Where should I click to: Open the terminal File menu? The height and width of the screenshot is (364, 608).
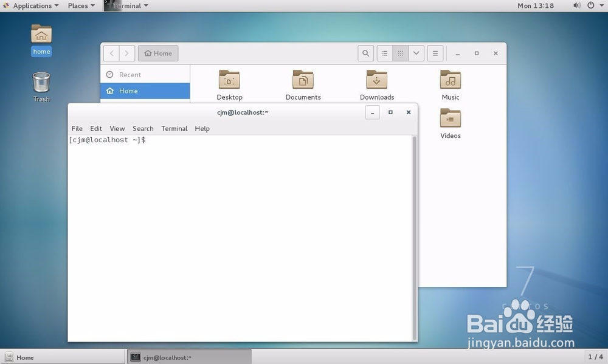tap(77, 128)
